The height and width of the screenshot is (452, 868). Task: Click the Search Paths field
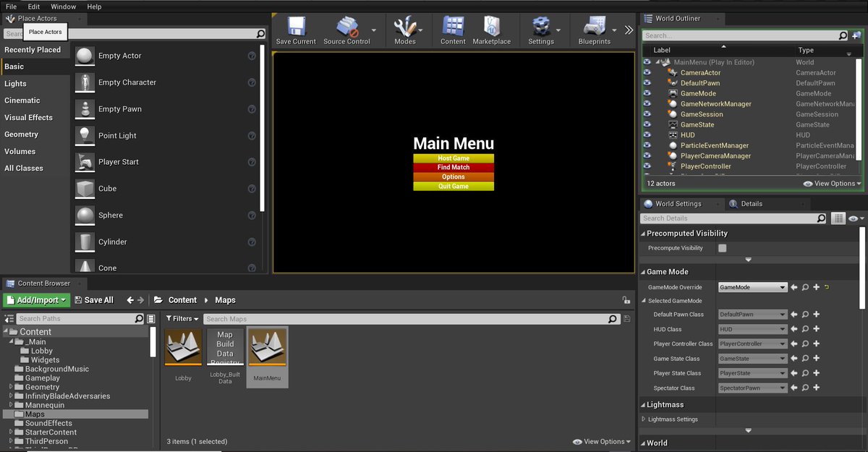(x=80, y=319)
